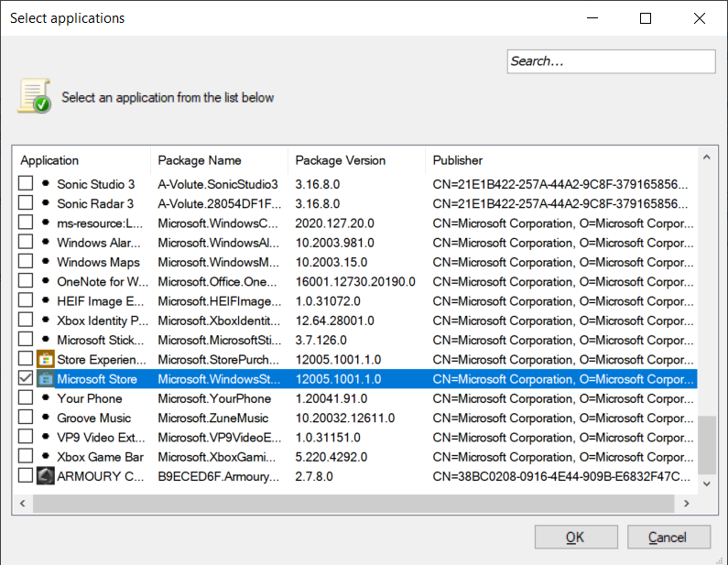Viewport: 728px width, 565px height.
Task: Click the horizontal scrollbar thumb
Action: pyautogui.click(x=353, y=504)
